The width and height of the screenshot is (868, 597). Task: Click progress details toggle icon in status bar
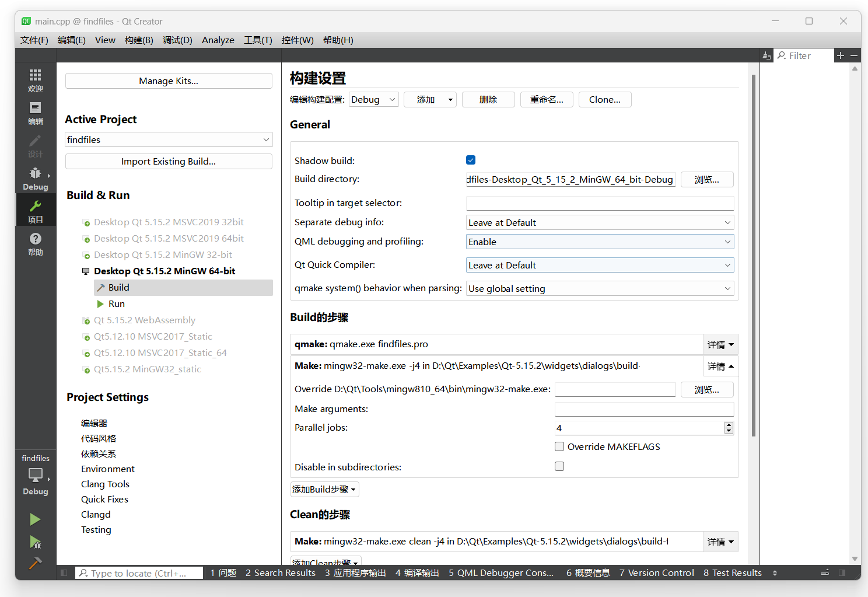825,573
